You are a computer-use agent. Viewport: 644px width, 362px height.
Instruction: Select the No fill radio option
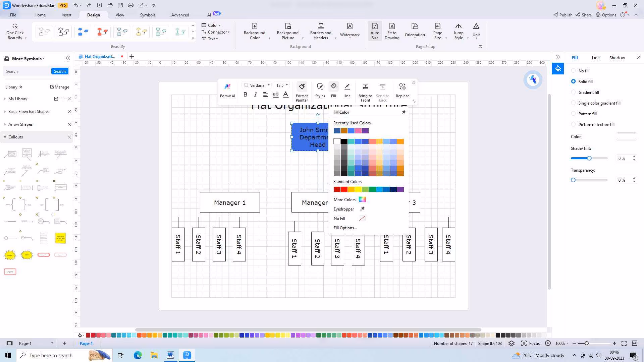tap(573, 71)
